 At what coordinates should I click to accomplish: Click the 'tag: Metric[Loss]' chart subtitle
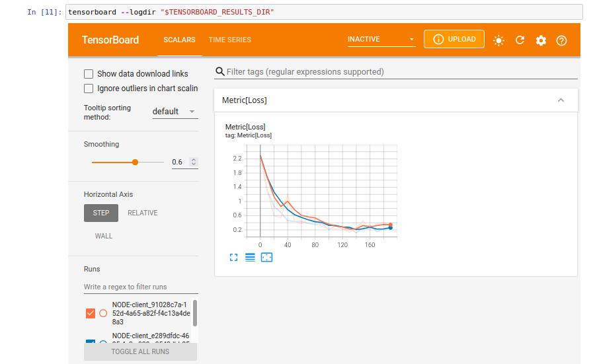coord(249,135)
